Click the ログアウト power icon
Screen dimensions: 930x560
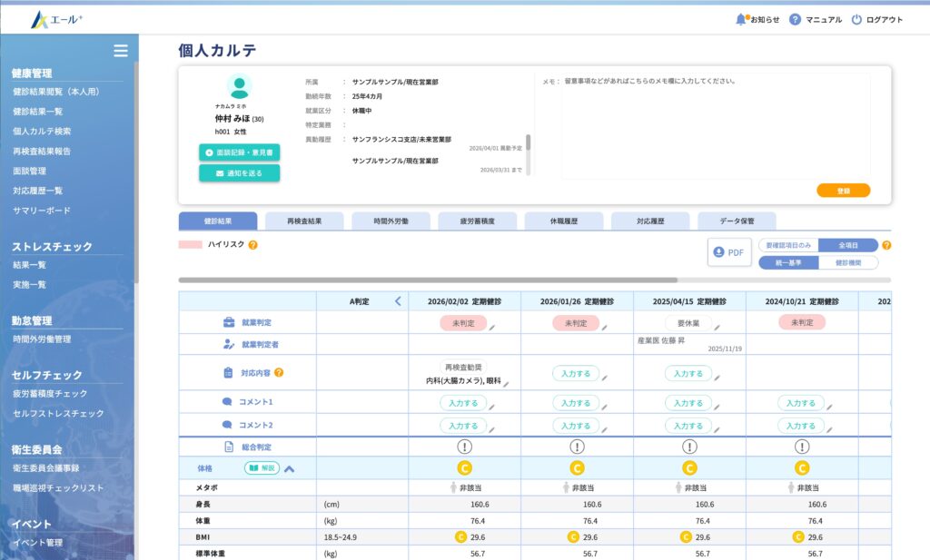click(x=856, y=19)
